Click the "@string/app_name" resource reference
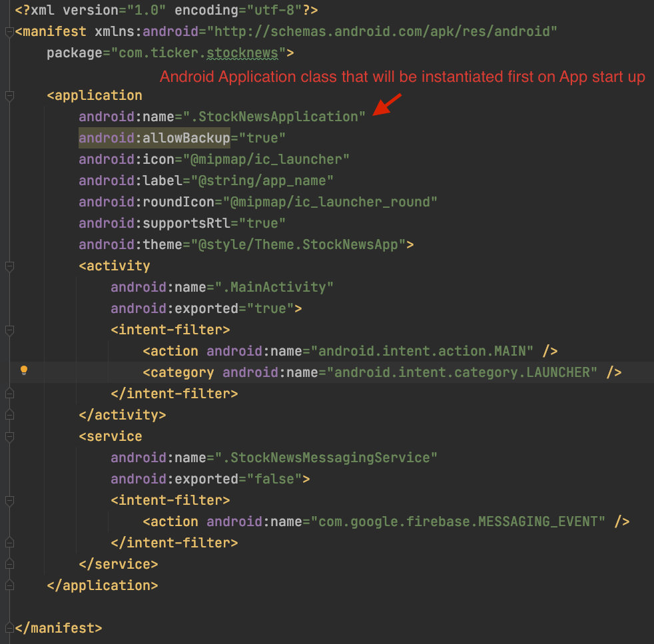654x644 pixels. (x=262, y=180)
